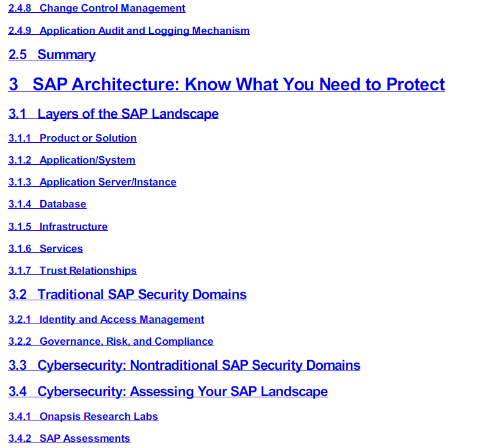Click the Infrastructure link

(x=73, y=226)
